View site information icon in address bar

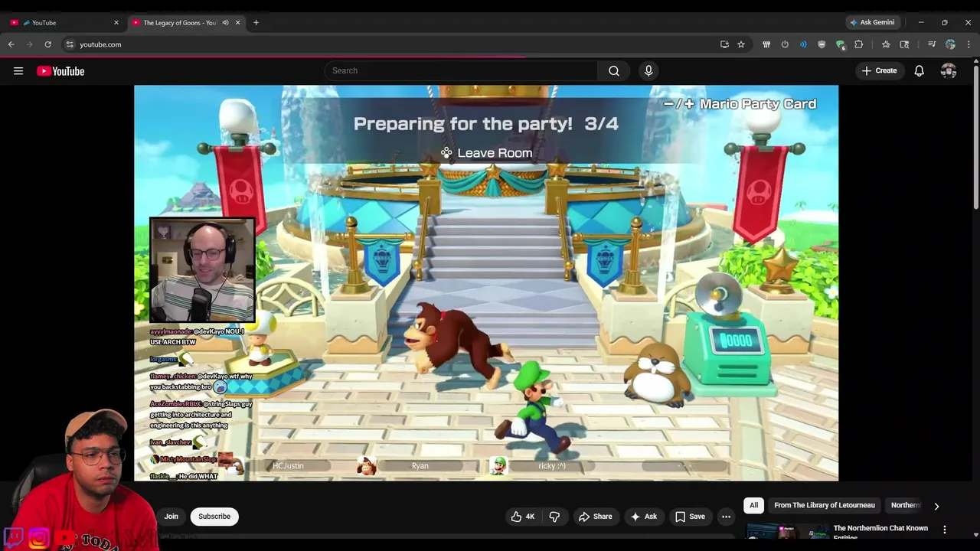[70, 44]
